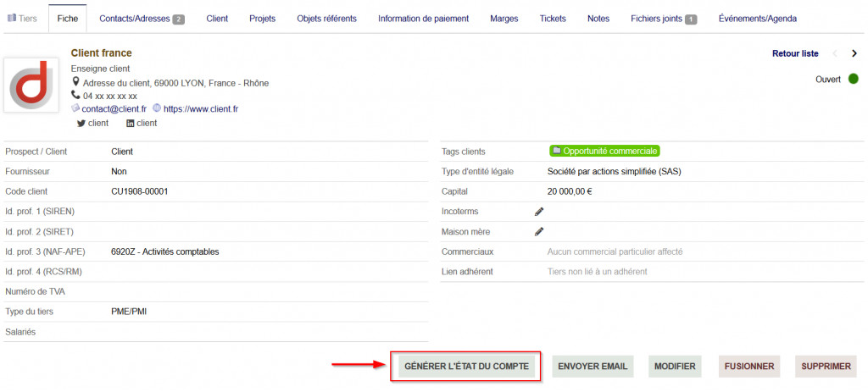Open the Fiche tab
This screenshot has width=868, height=392.
click(68, 19)
